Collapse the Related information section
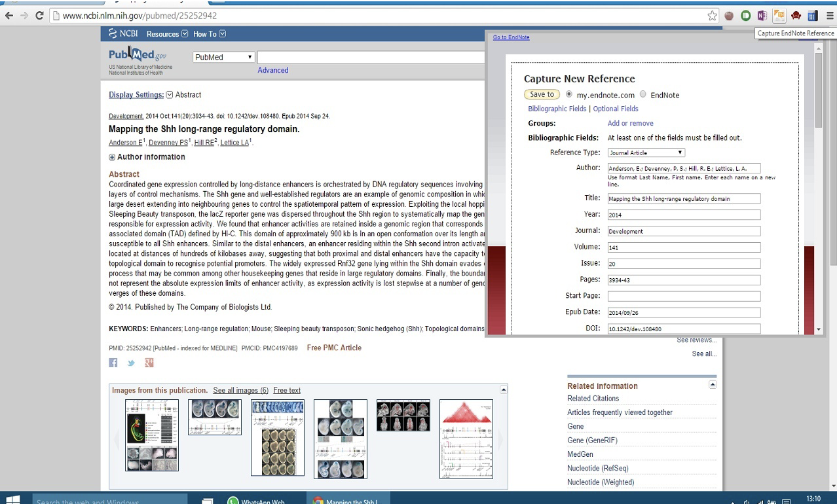 [713, 385]
